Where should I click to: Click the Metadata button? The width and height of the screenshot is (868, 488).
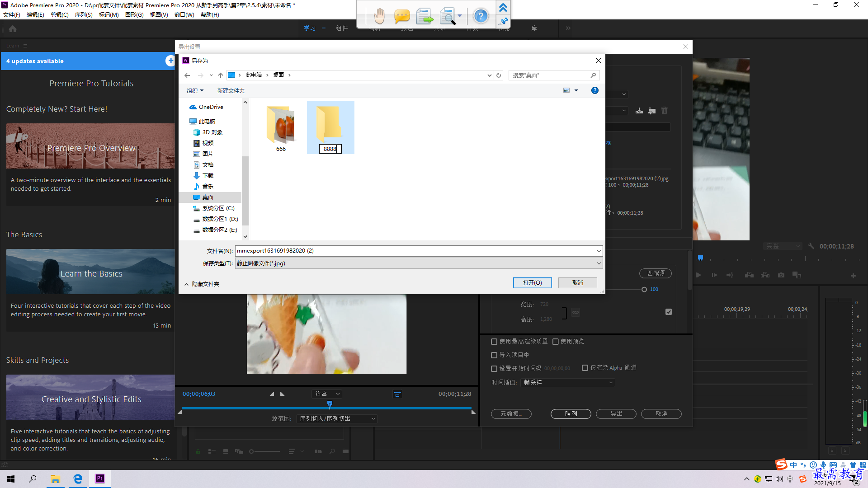pos(511,414)
